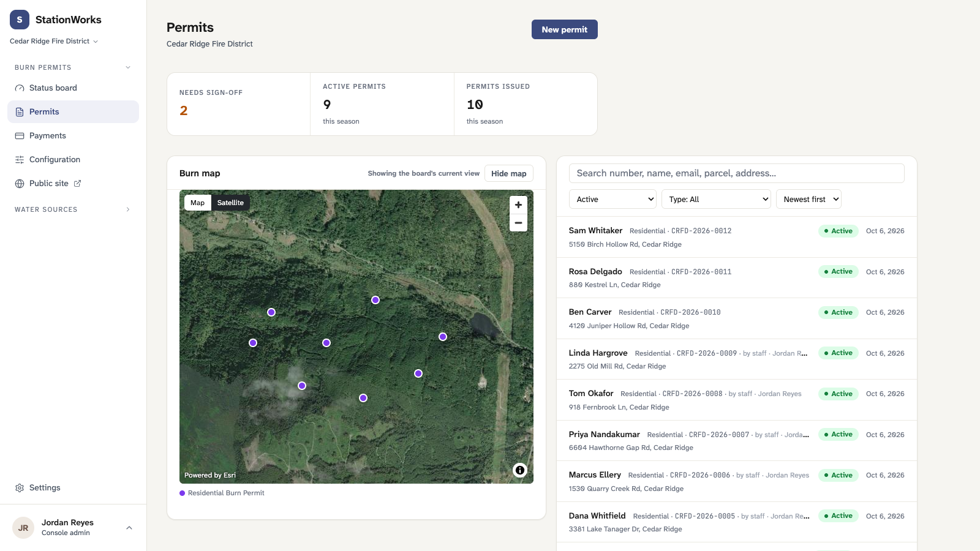The height and width of the screenshot is (551, 980).
Task: Click the purple Residential Burn Permit legend dot
Action: (x=182, y=493)
